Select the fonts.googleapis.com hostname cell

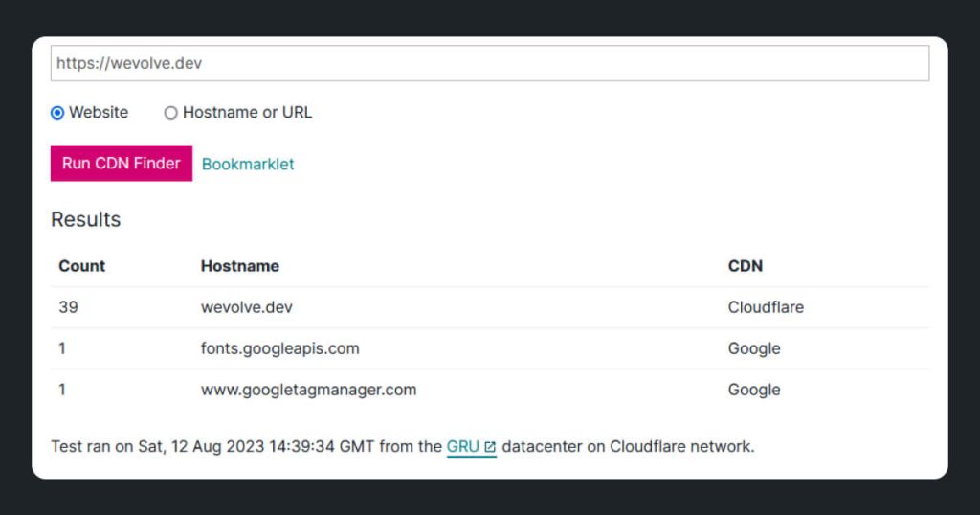point(280,348)
